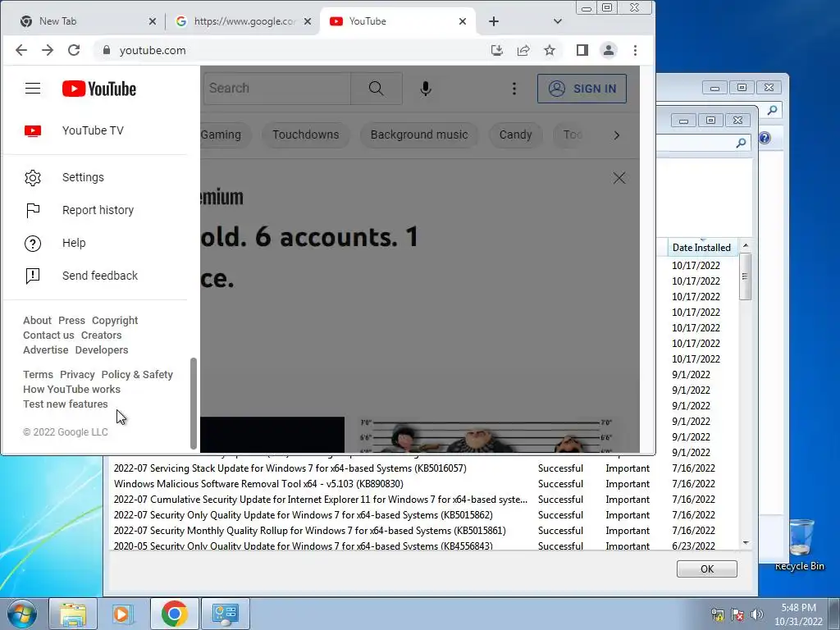Open the Terms link
Screen dimensions: 840x630
pyautogui.click(x=38, y=374)
